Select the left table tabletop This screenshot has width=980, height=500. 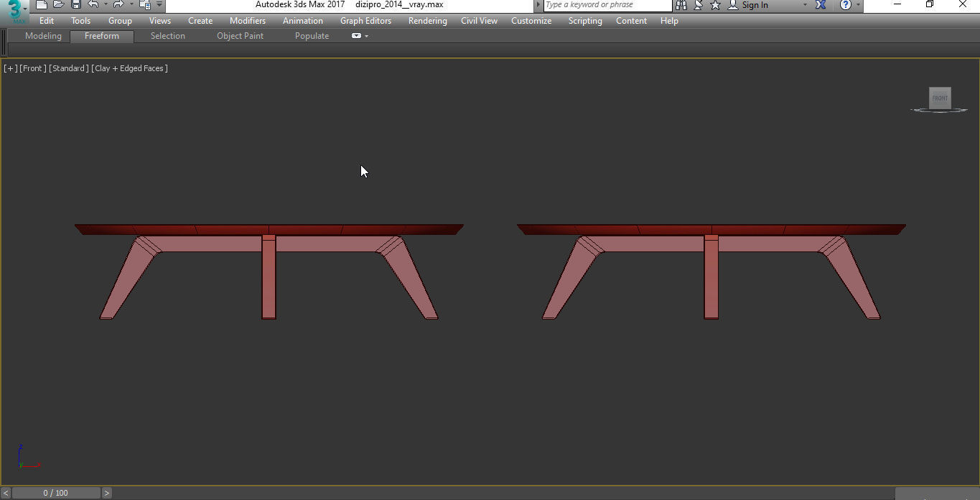(269, 229)
